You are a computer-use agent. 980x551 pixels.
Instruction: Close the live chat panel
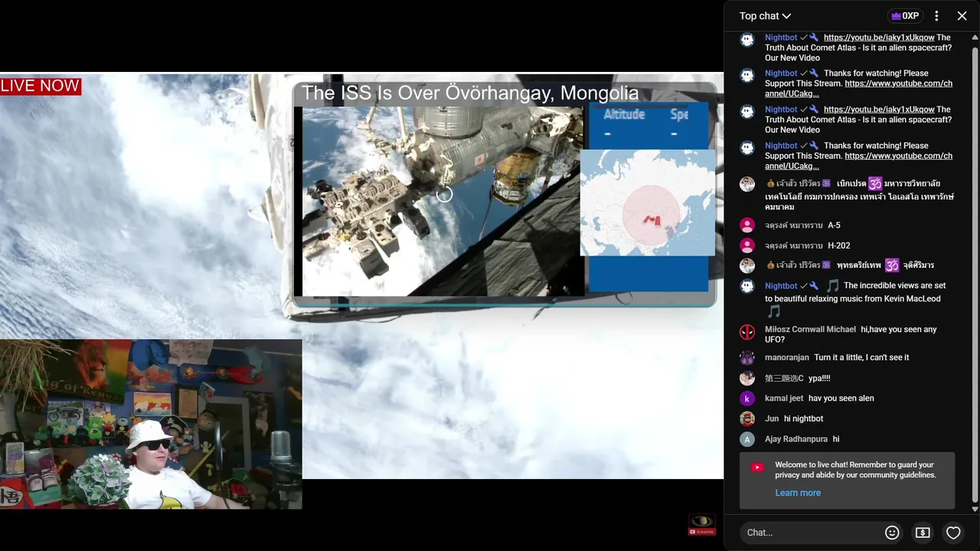click(x=962, y=16)
